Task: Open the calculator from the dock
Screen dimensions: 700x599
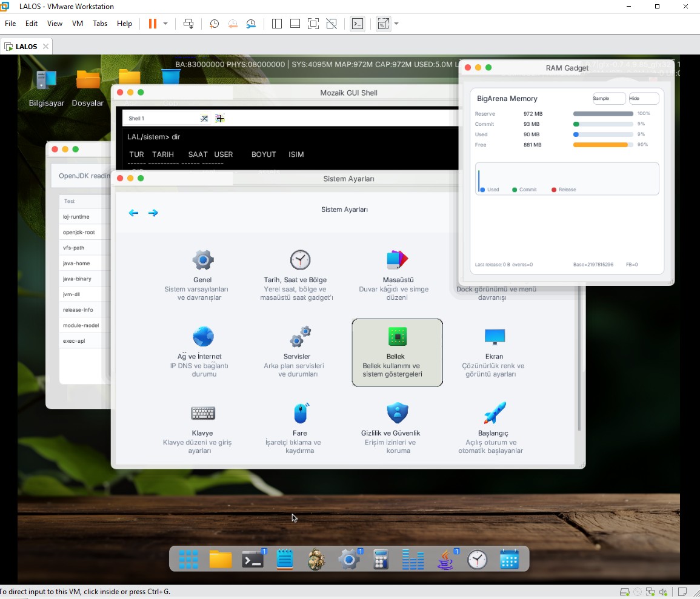Action: (381, 559)
